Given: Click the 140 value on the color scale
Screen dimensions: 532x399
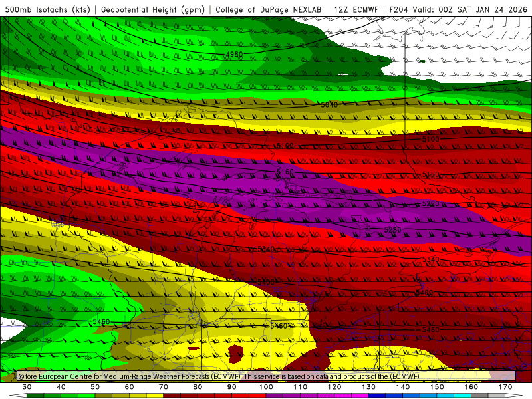Looking at the screenshot, I should click(403, 387).
